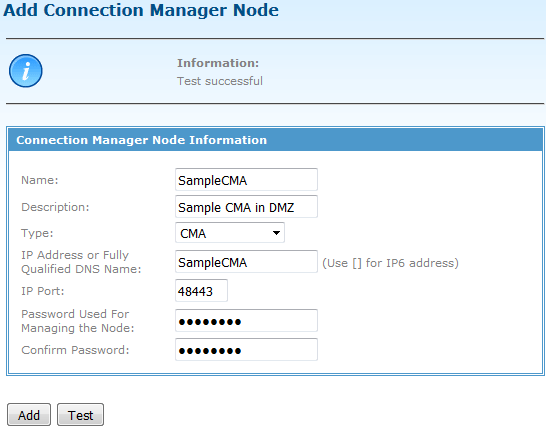This screenshot has height=428, width=546.
Task: Click the IP Port field showing 48443
Action: [x=201, y=290]
